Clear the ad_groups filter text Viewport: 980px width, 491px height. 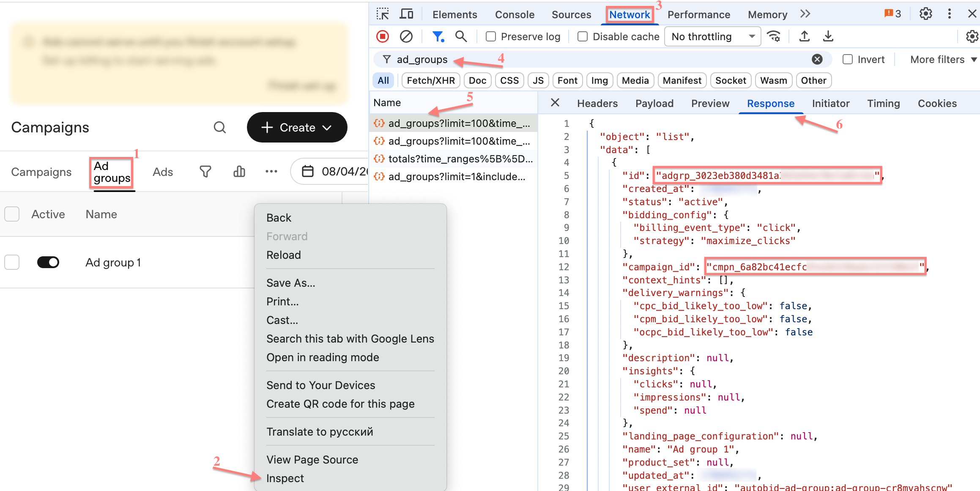(817, 59)
